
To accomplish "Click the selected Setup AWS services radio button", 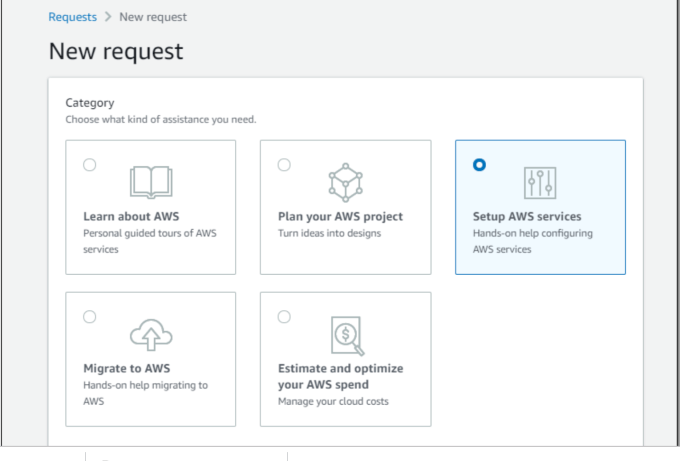I will coord(479,165).
